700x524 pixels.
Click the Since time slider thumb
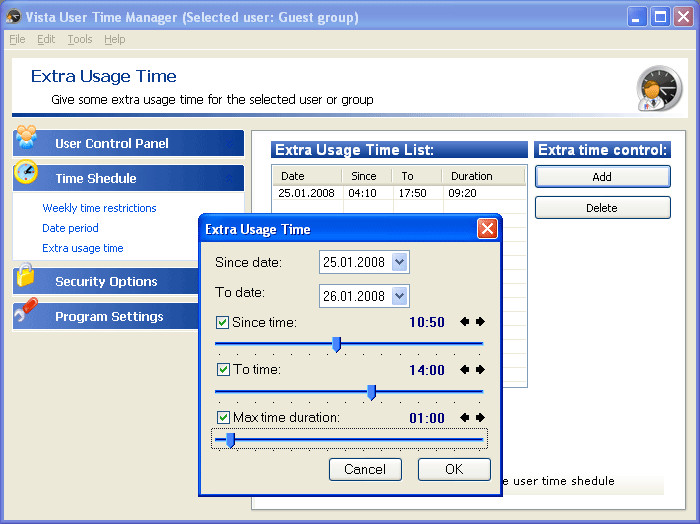point(337,344)
